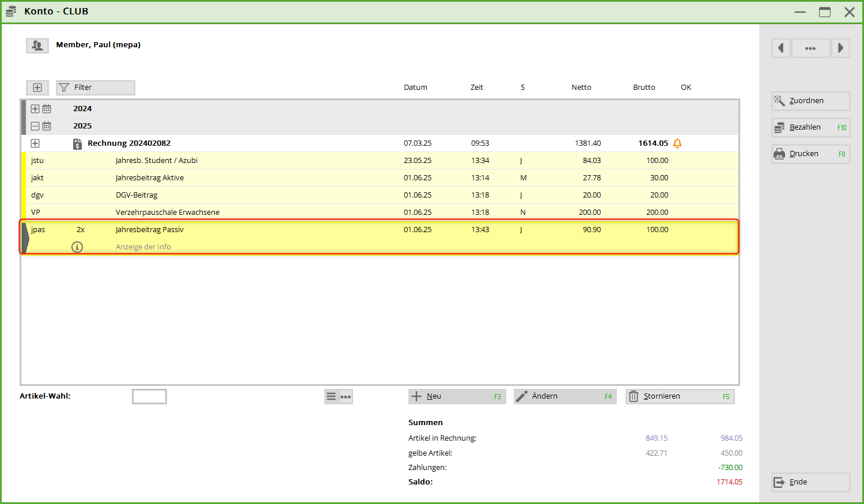Go to previous account with left arrow
Image resolution: width=864 pixels, height=504 pixels.
[781, 48]
